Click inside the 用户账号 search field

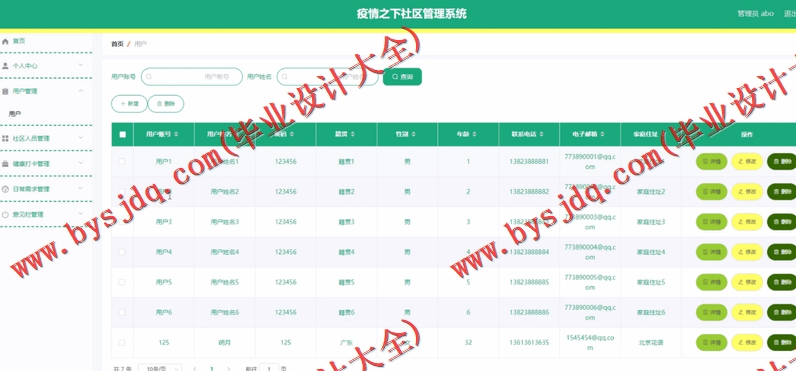pyautogui.click(x=192, y=77)
